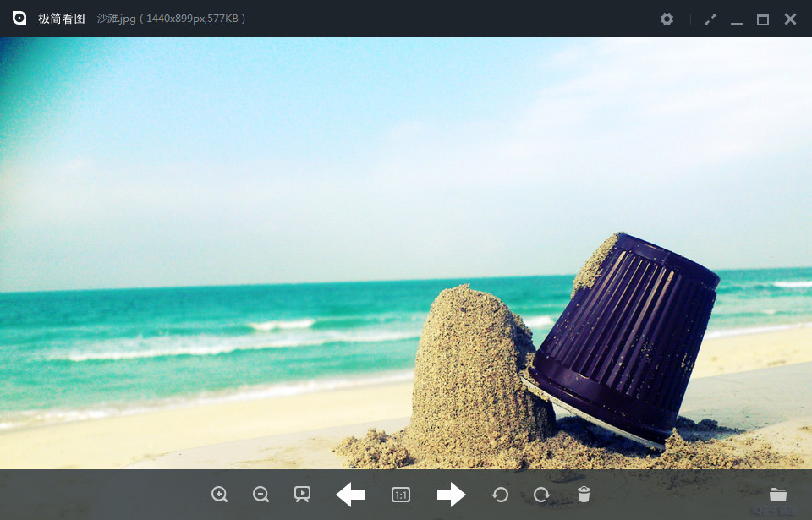Maximize the image viewer window
Image resolution: width=812 pixels, height=520 pixels.
click(763, 19)
